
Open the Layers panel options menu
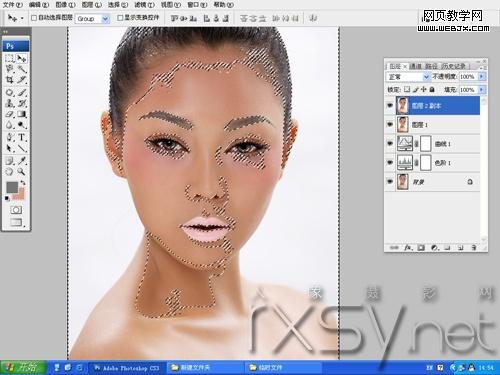[x=482, y=67]
